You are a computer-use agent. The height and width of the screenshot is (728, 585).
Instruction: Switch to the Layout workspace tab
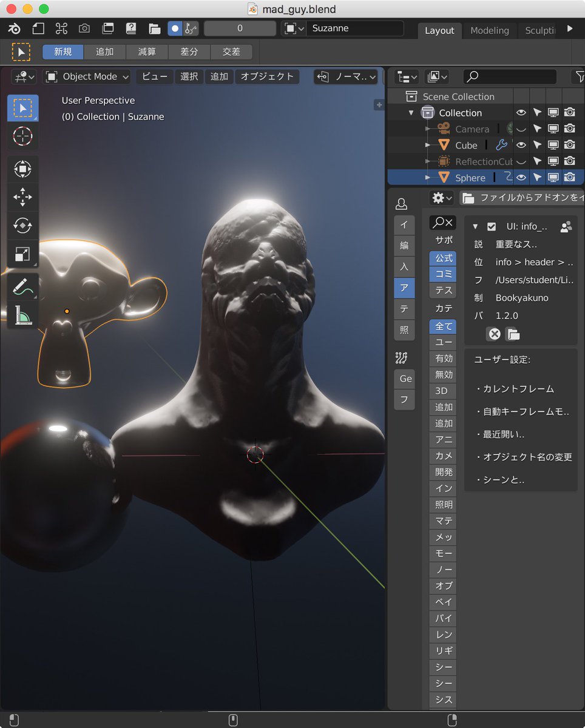439,30
